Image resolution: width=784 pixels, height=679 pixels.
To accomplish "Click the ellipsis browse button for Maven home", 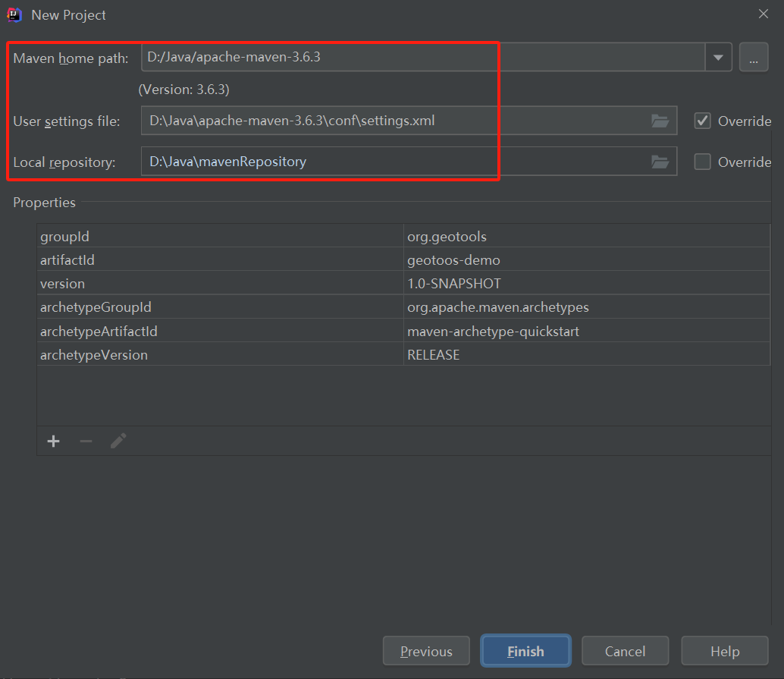I will point(754,57).
